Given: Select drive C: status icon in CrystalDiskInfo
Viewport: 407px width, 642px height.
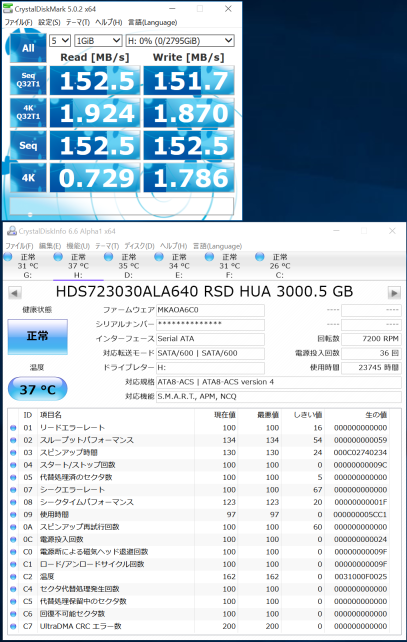Looking at the screenshot, I should point(260,257).
